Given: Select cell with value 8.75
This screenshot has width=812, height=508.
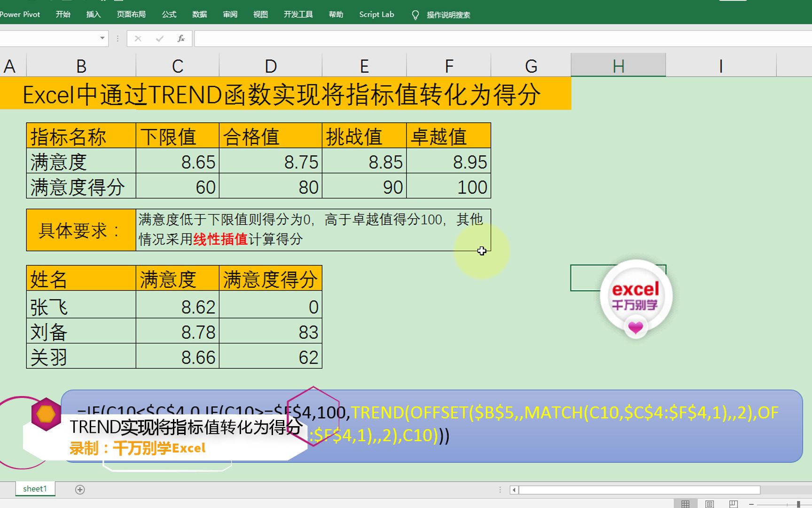Looking at the screenshot, I should 271,161.
